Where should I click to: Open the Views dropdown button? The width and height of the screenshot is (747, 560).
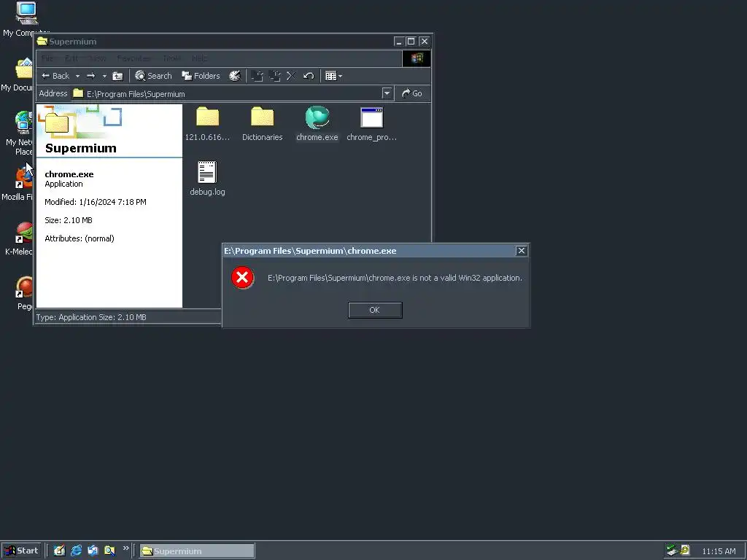pos(333,76)
